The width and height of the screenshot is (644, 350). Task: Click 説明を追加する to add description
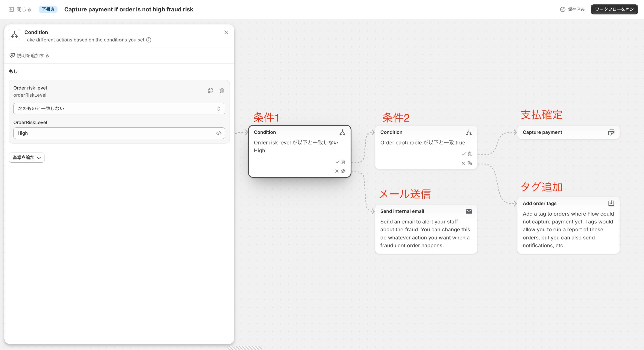[x=29, y=56]
